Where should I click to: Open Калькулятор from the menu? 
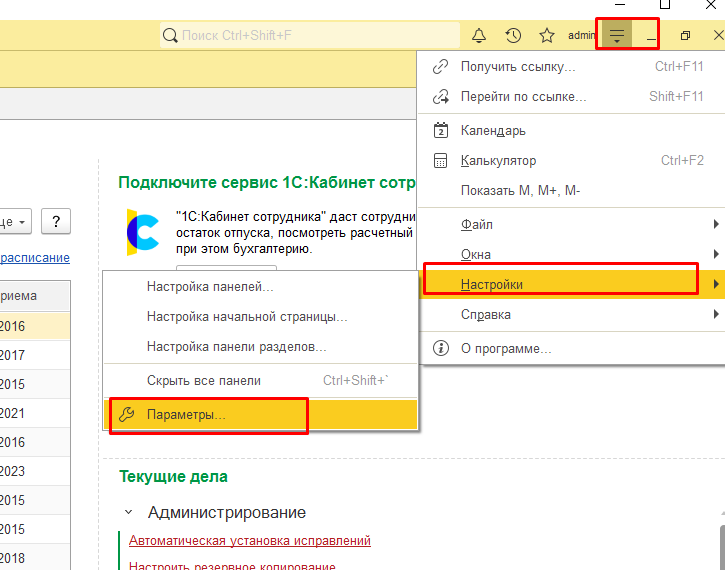coord(571,160)
